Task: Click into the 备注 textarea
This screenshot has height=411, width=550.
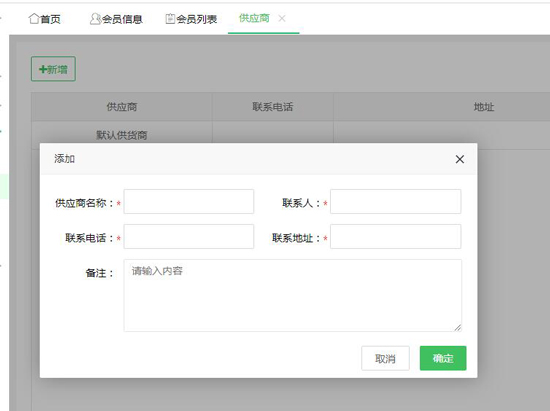Action: pos(293,295)
